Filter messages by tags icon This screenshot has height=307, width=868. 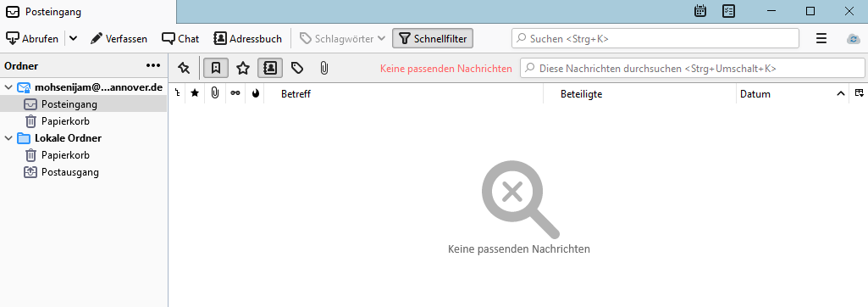[297, 68]
